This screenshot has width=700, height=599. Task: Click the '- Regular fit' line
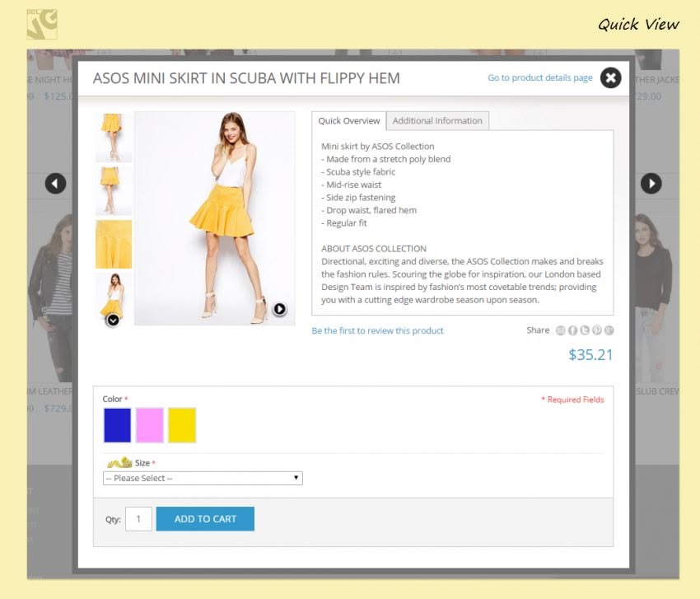coord(343,223)
